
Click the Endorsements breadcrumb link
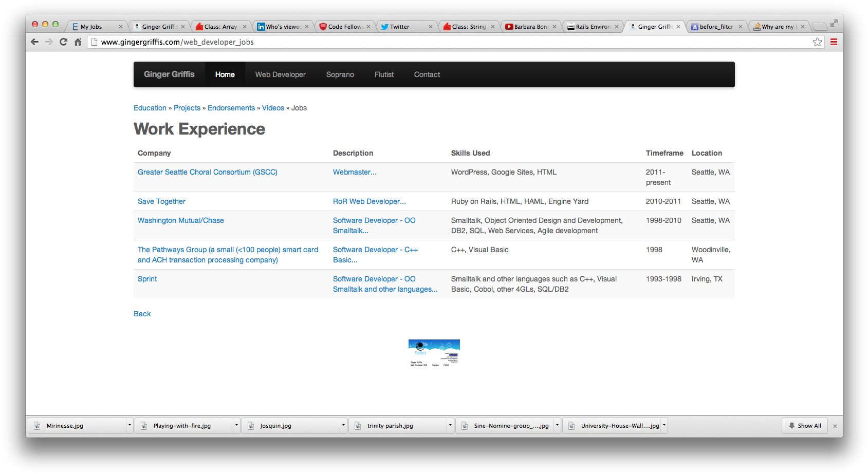[231, 108]
